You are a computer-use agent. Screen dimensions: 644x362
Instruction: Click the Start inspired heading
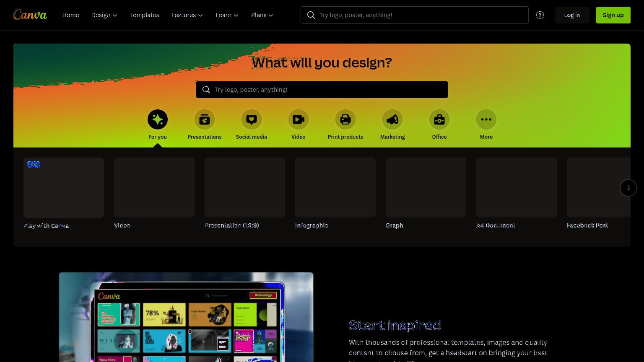(395, 325)
